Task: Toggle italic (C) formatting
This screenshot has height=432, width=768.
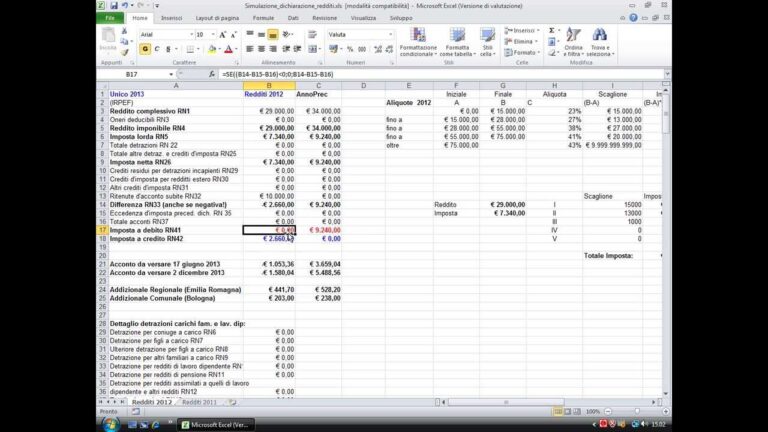Action: click(157, 49)
